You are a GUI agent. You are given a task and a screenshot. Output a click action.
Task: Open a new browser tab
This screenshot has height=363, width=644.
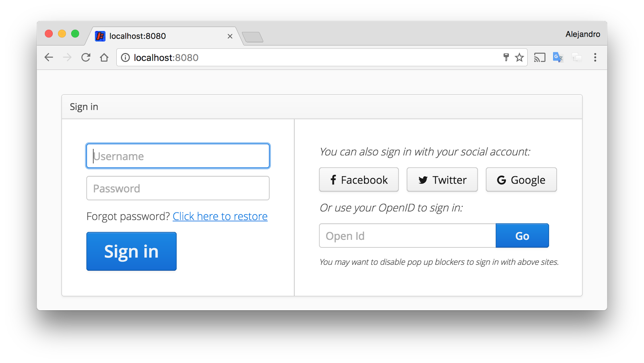253,37
